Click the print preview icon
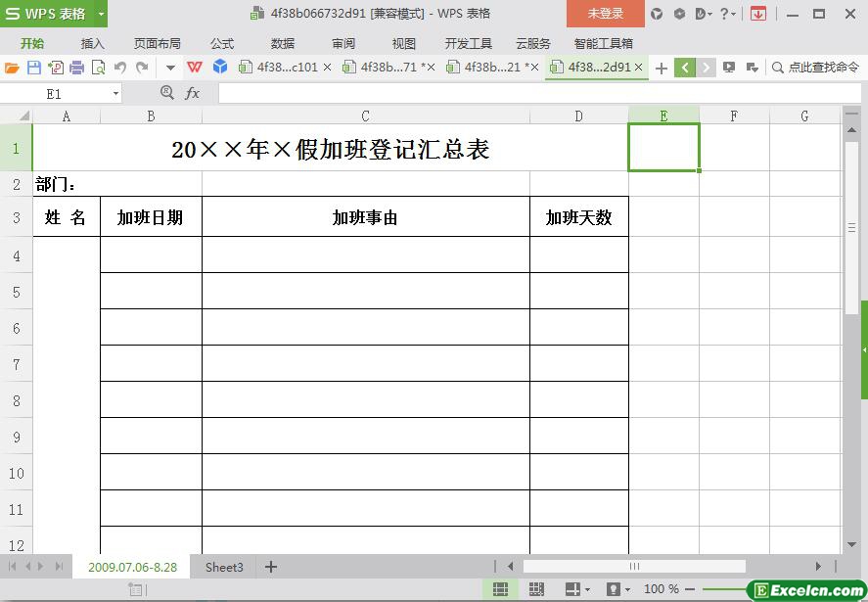Image resolution: width=868 pixels, height=602 pixels. tap(98, 68)
